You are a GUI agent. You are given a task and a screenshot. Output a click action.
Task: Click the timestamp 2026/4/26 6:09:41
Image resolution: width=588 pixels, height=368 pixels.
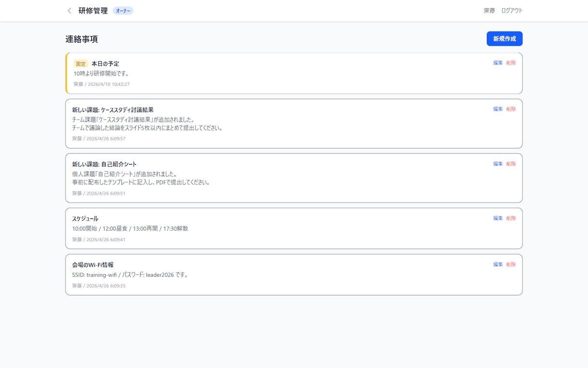(x=106, y=240)
